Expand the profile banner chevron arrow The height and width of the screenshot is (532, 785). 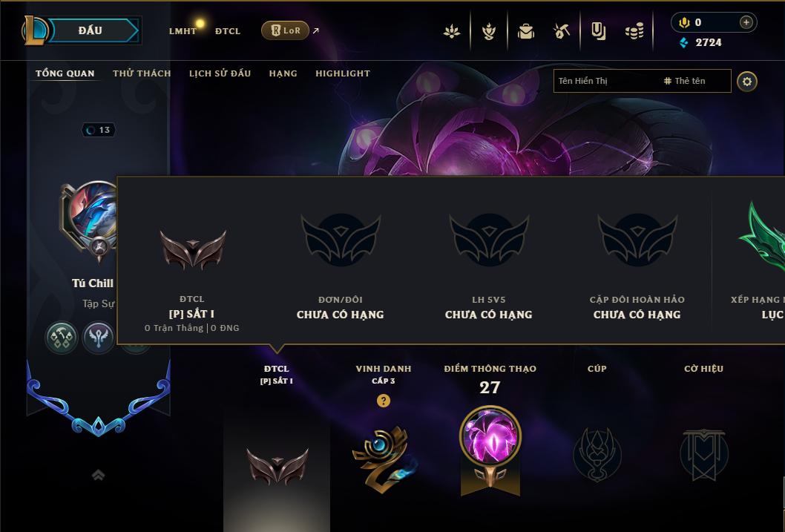click(98, 475)
